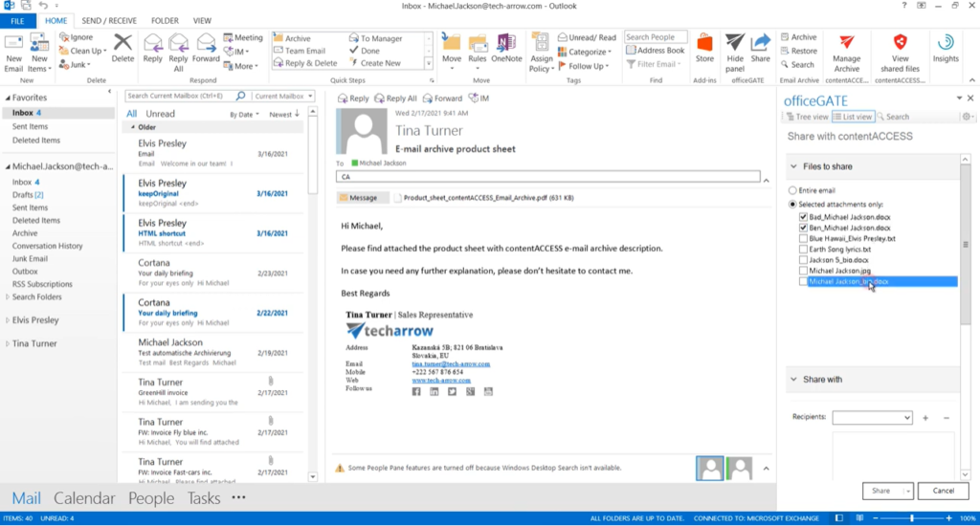980x526 pixels.
Task: Select the Entire email radio button
Action: point(792,190)
